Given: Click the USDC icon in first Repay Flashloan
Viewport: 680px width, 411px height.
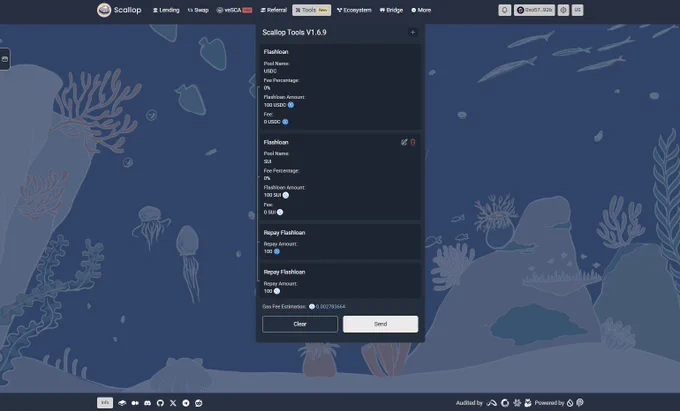Looking at the screenshot, I should coord(277,251).
